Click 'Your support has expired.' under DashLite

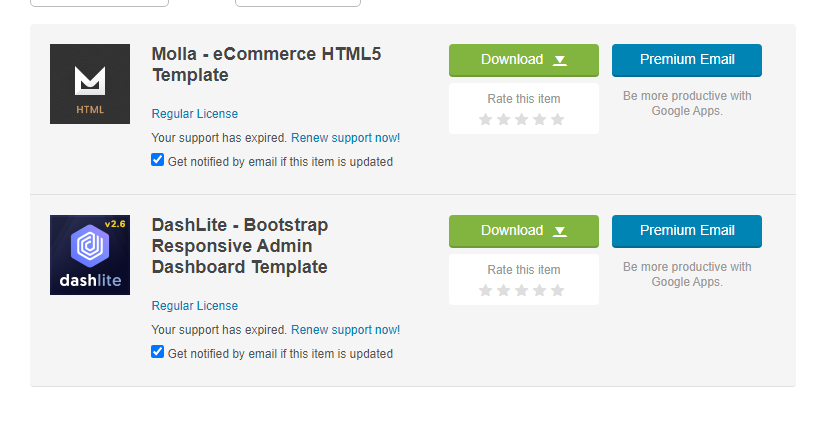coord(219,330)
